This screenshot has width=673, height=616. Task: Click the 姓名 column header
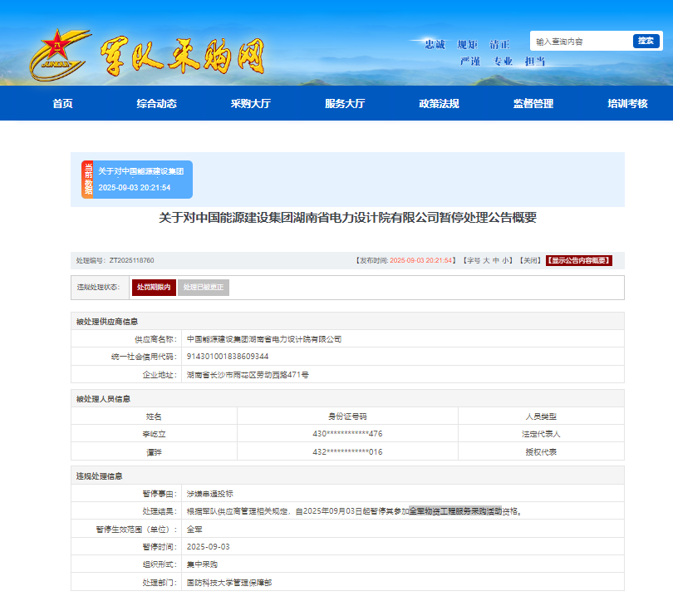tap(154, 416)
